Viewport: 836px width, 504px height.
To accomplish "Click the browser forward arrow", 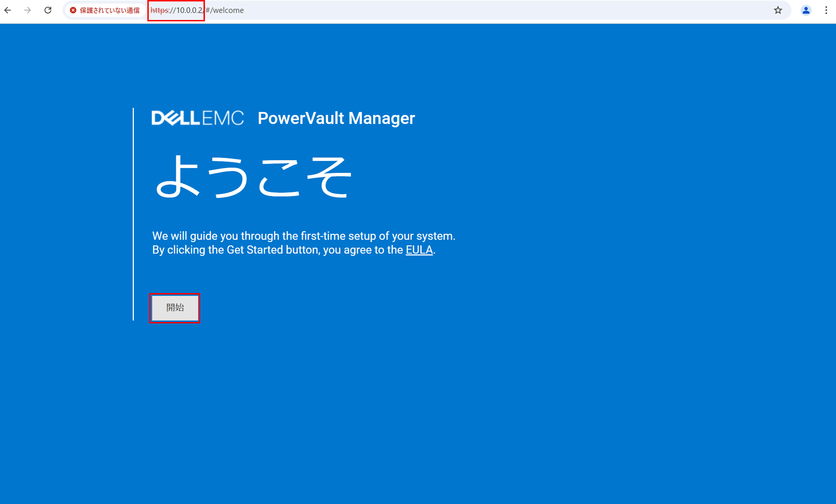I will click(28, 10).
